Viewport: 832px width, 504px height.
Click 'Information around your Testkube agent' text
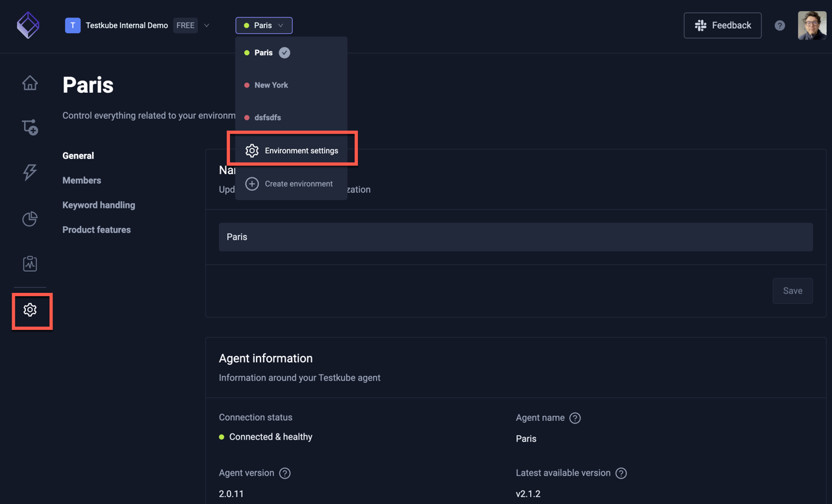299,378
